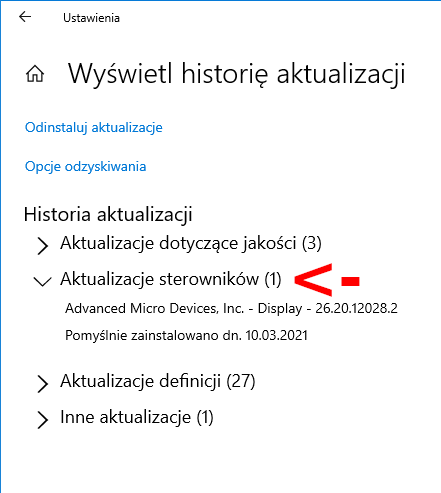Click the red arrowhead annotation mark
Screen dimensions: 441x493
coord(314,280)
